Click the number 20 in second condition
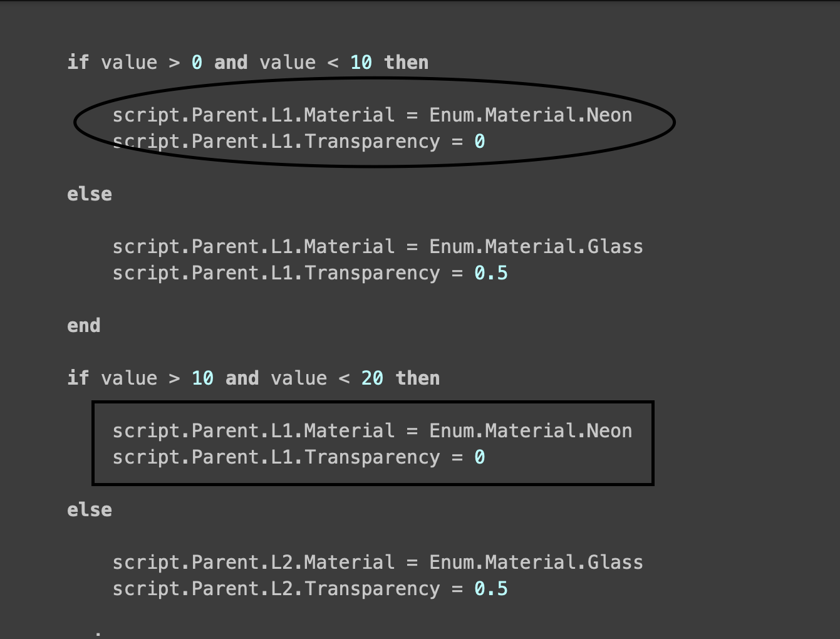Image resolution: width=840 pixels, height=639 pixels. coord(372,378)
